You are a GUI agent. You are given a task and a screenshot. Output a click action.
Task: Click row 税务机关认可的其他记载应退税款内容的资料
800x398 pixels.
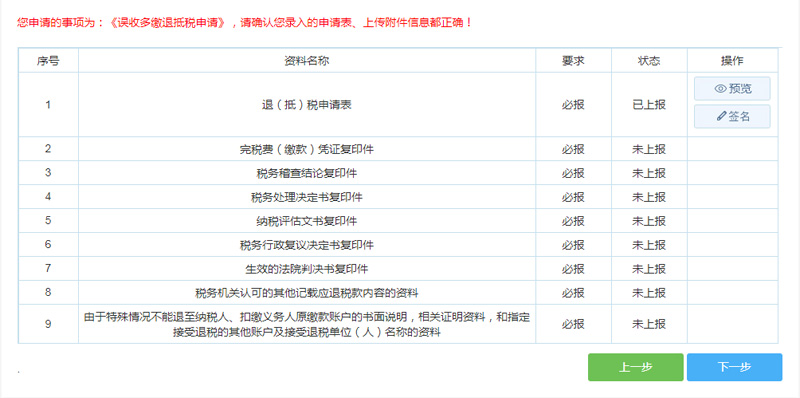click(x=398, y=293)
